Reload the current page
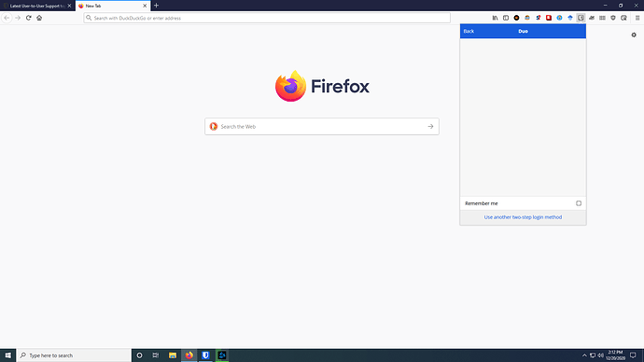This screenshot has width=644, height=362. [x=28, y=18]
